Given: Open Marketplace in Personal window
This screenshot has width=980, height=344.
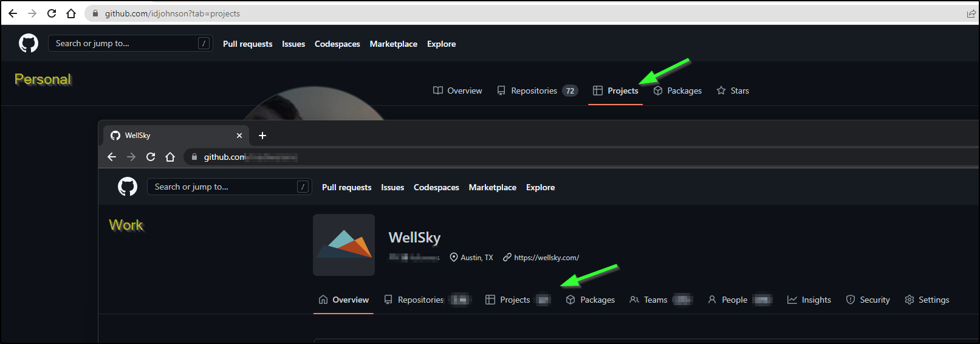Looking at the screenshot, I should click(394, 44).
